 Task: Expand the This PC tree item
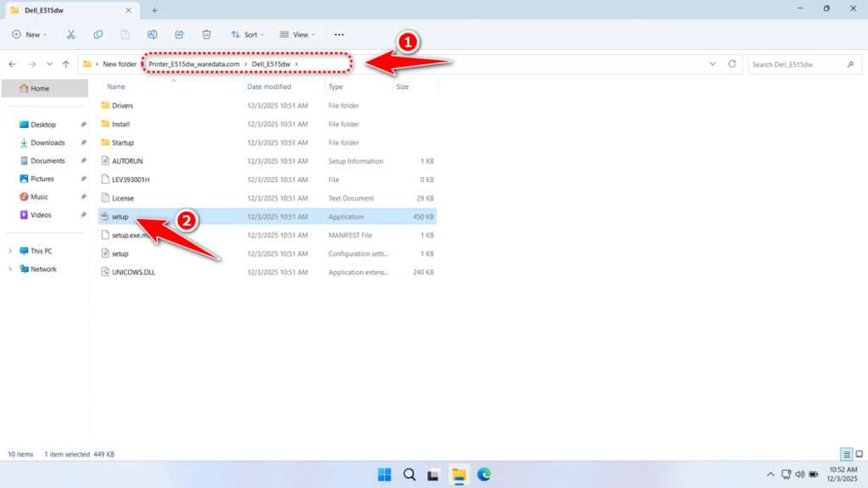click(x=10, y=251)
